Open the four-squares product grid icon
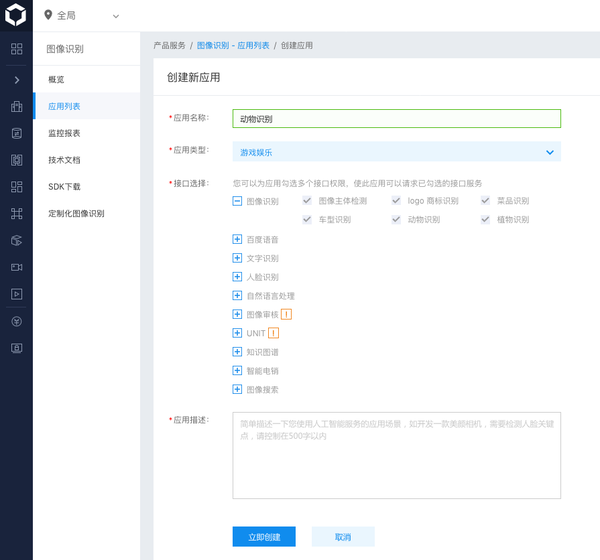Viewport: 600px width, 560px height. click(16, 49)
